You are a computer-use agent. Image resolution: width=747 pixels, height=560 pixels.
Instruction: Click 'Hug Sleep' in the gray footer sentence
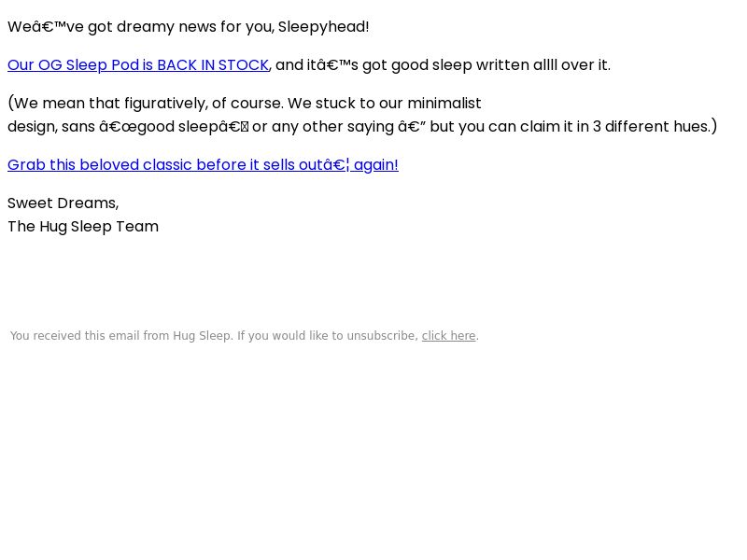coord(202,336)
